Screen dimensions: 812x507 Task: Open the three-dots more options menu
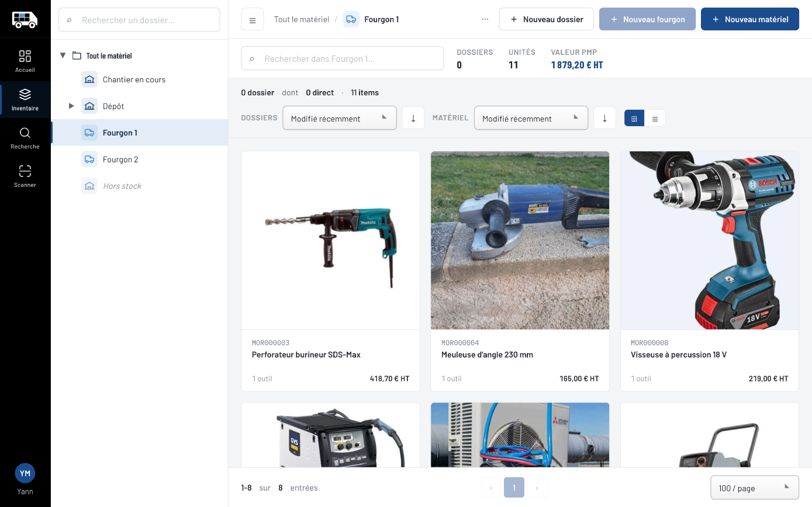point(485,19)
